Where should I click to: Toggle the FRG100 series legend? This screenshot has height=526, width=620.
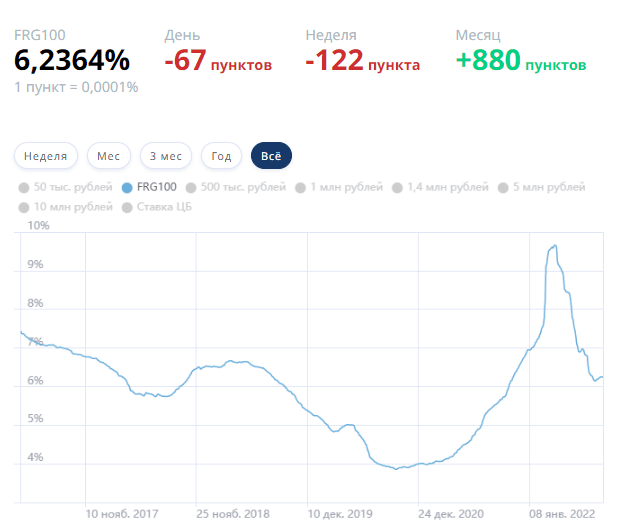pos(149,187)
